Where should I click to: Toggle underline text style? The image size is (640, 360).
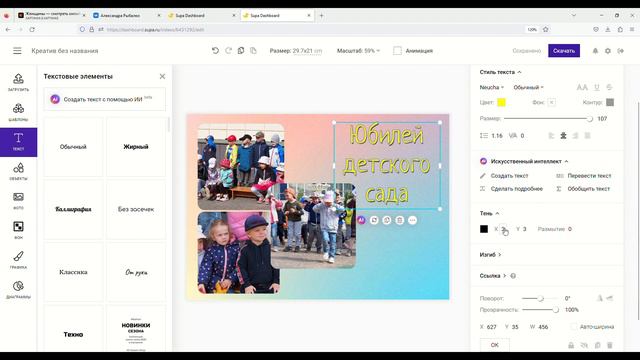pos(597,87)
